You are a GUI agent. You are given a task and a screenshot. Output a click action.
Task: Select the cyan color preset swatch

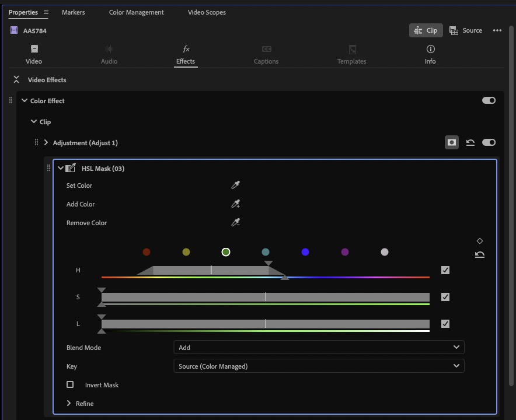(x=265, y=252)
